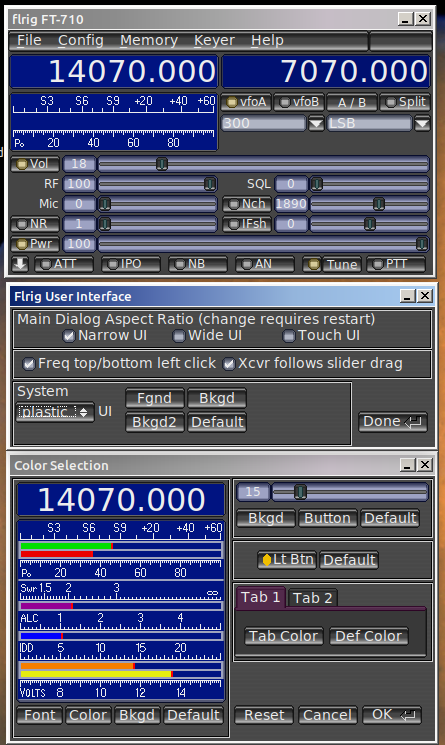Open the Keyer menu
Screen dimensions: 445x745
tap(214, 40)
